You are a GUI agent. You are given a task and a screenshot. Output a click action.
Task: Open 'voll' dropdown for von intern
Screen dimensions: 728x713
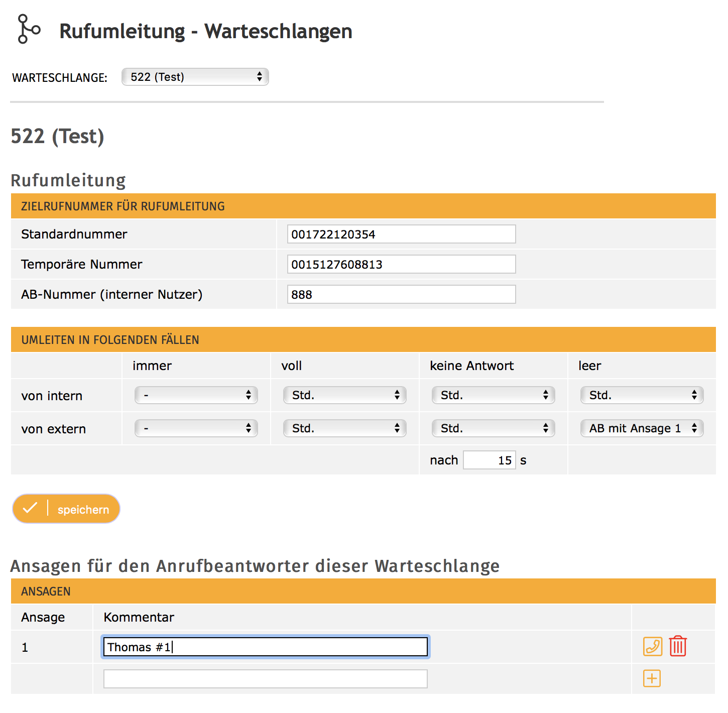[x=345, y=395]
